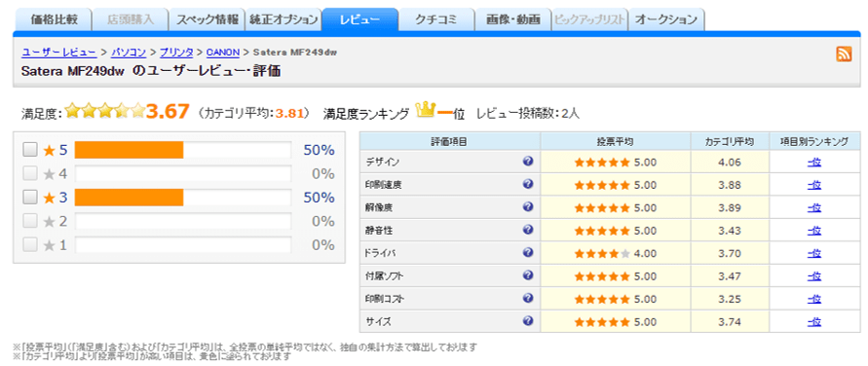Open 印刷コスト ranking 一位 link

pyautogui.click(x=814, y=299)
